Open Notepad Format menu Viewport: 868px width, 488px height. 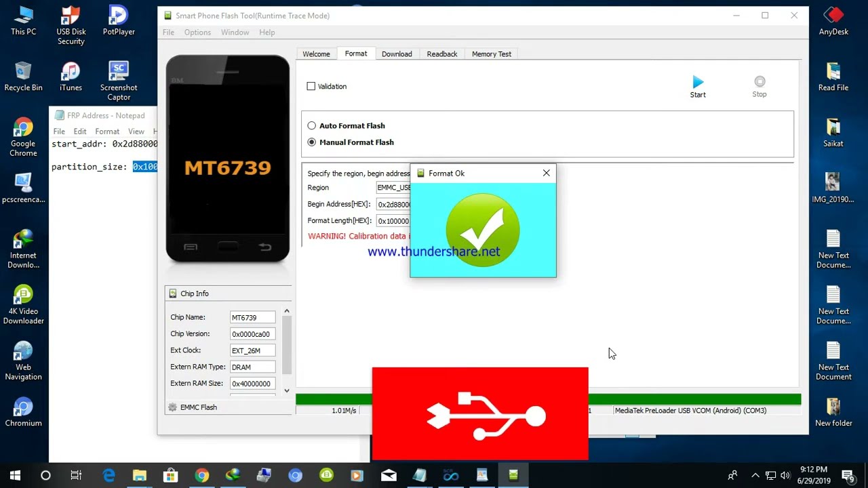coord(107,131)
